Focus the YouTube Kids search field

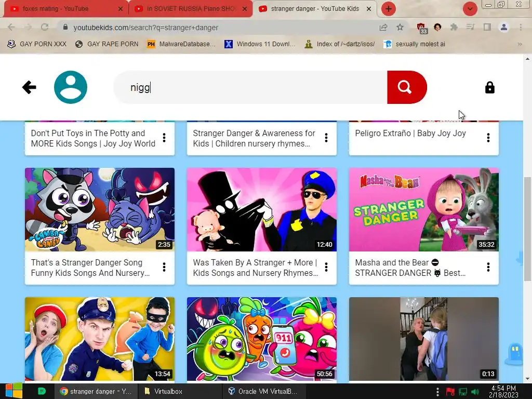(x=250, y=87)
